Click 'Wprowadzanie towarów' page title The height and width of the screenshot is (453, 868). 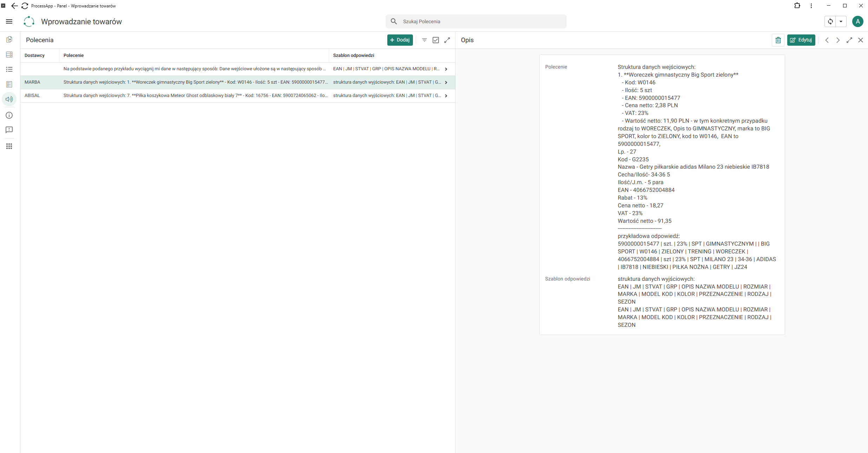pyautogui.click(x=81, y=21)
